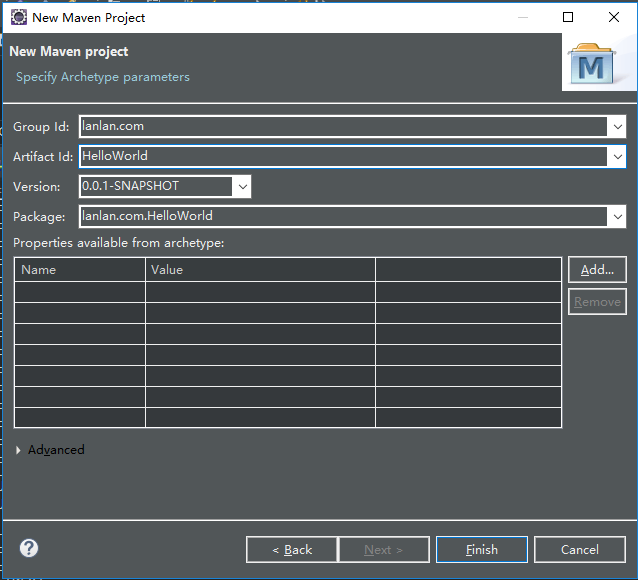Click 'Specify Archetype parameters' subtitle
The height and width of the screenshot is (580, 638).
(103, 77)
